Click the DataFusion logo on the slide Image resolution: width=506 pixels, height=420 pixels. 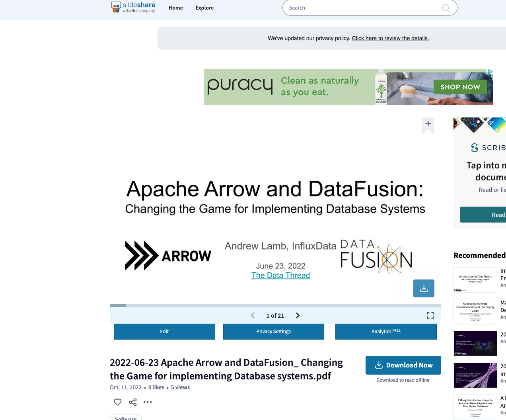coord(376,257)
